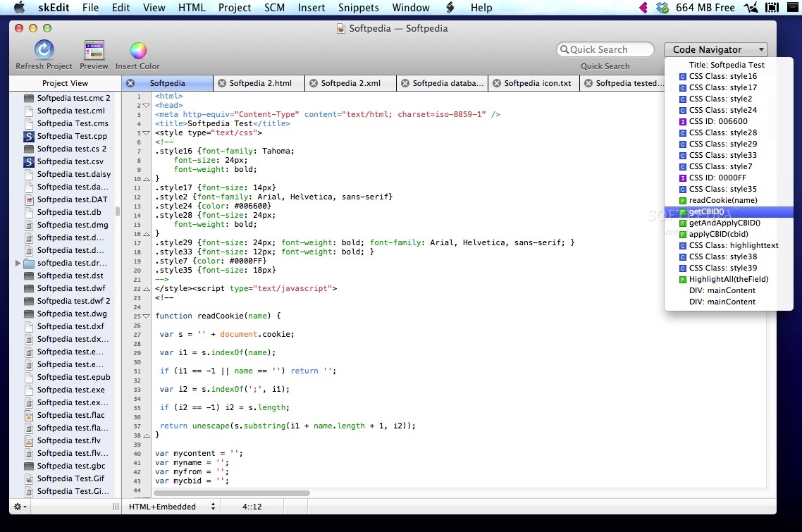Open the Project menu in menu bar
Screen dimensions: 802x532
pyautogui.click(x=235, y=8)
